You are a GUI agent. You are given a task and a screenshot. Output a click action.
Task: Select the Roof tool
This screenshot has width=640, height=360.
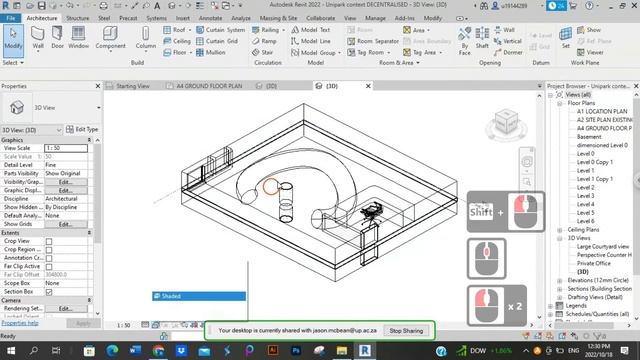coord(177,30)
